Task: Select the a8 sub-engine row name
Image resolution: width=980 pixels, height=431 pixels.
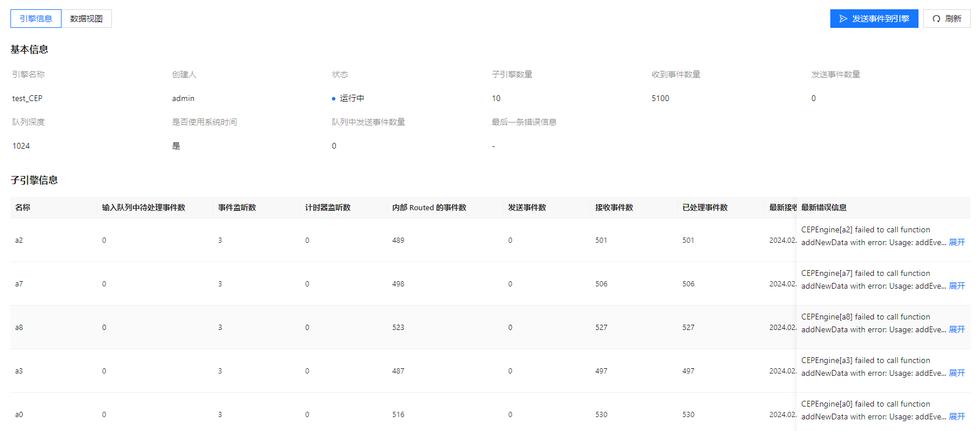Action: coord(19,328)
